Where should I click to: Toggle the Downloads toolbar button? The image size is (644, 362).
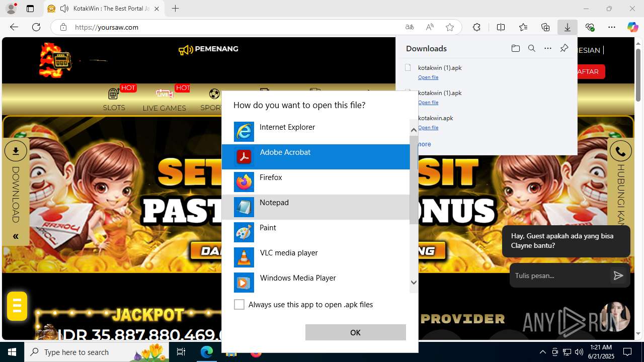[568, 27]
